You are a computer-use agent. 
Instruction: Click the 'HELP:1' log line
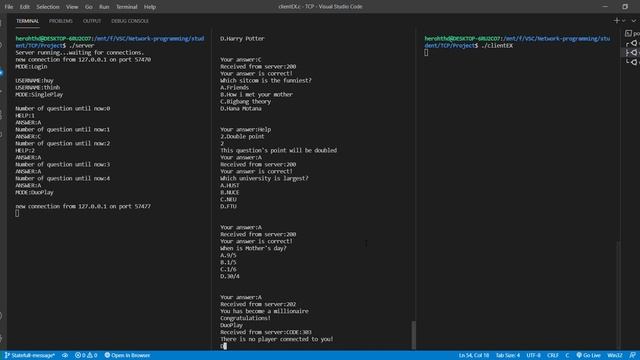pos(25,116)
